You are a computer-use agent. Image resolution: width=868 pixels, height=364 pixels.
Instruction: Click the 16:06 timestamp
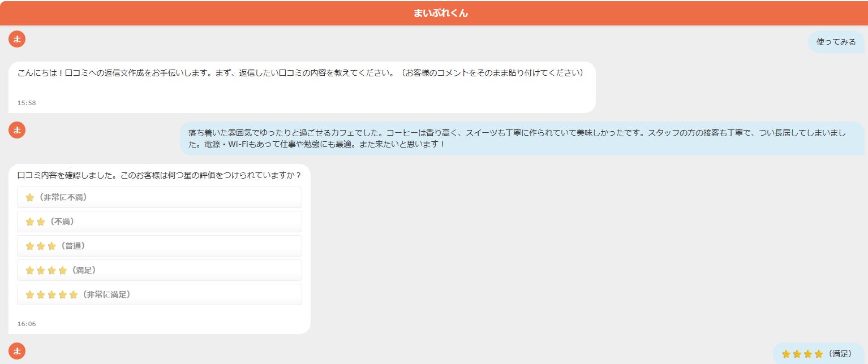pos(27,324)
